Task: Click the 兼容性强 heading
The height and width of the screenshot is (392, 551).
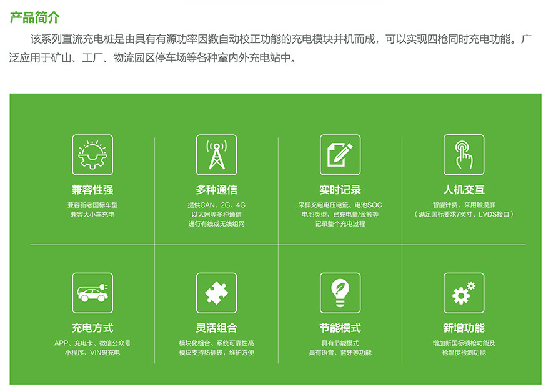Action: [x=92, y=190]
